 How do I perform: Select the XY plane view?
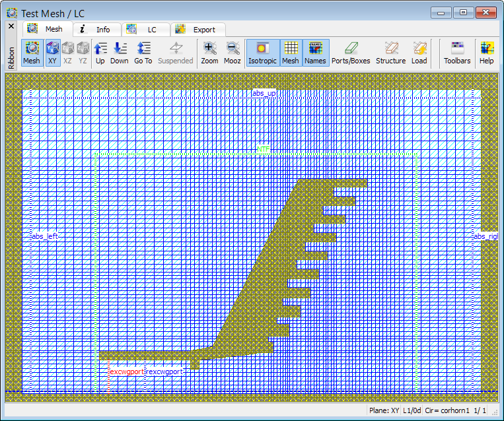[x=53, y=53]
